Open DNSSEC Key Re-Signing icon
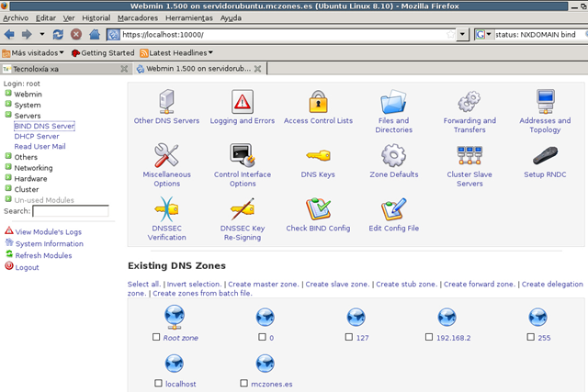This screenshot has width=588, height=392. [x=243, y=208]
